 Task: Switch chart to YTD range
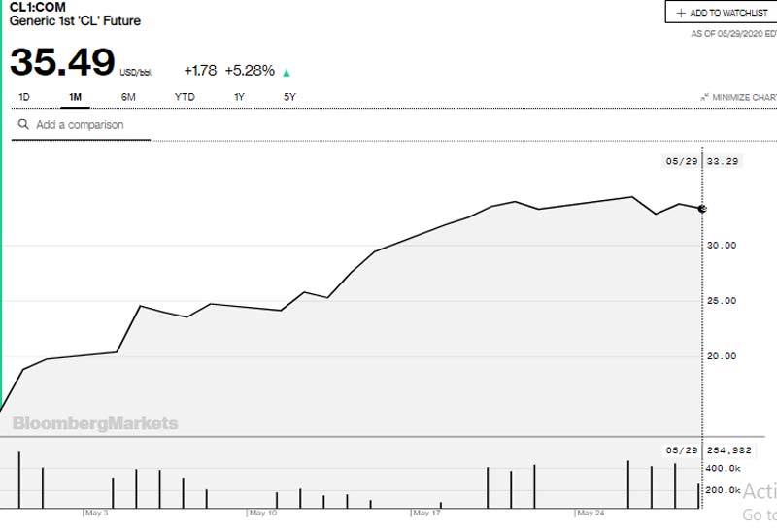[184, 97]
